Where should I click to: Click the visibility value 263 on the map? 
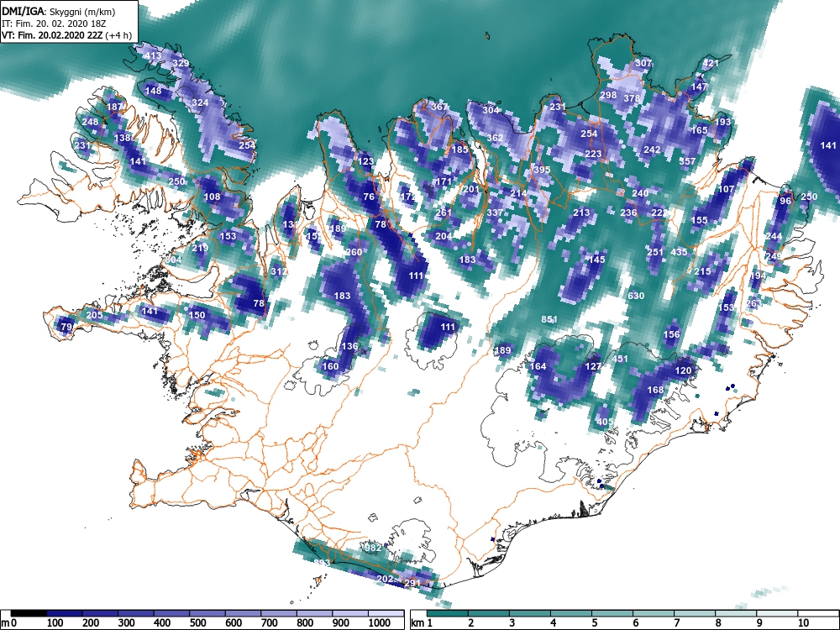[753, 302]
